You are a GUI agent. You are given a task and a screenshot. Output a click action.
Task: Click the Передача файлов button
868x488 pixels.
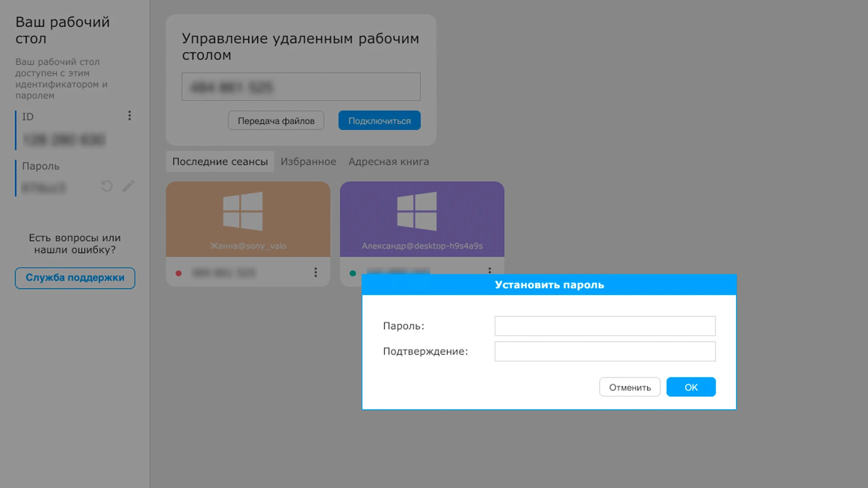[276, 121]
